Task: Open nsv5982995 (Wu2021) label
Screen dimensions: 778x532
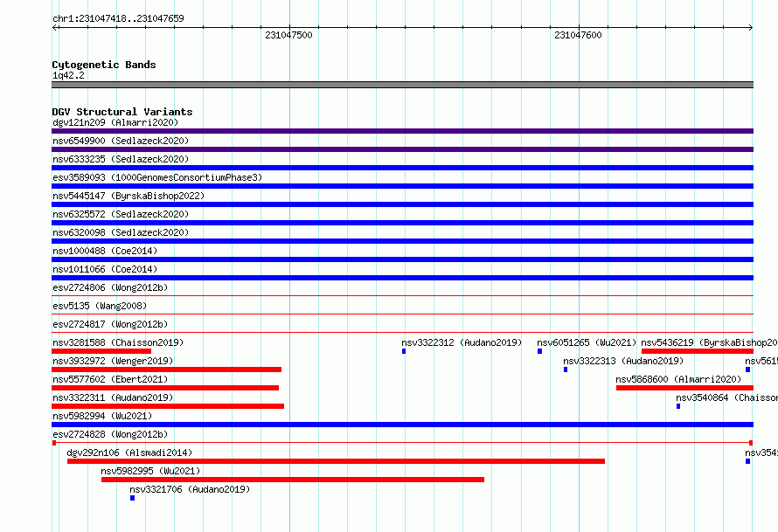Action: point(150,471)
